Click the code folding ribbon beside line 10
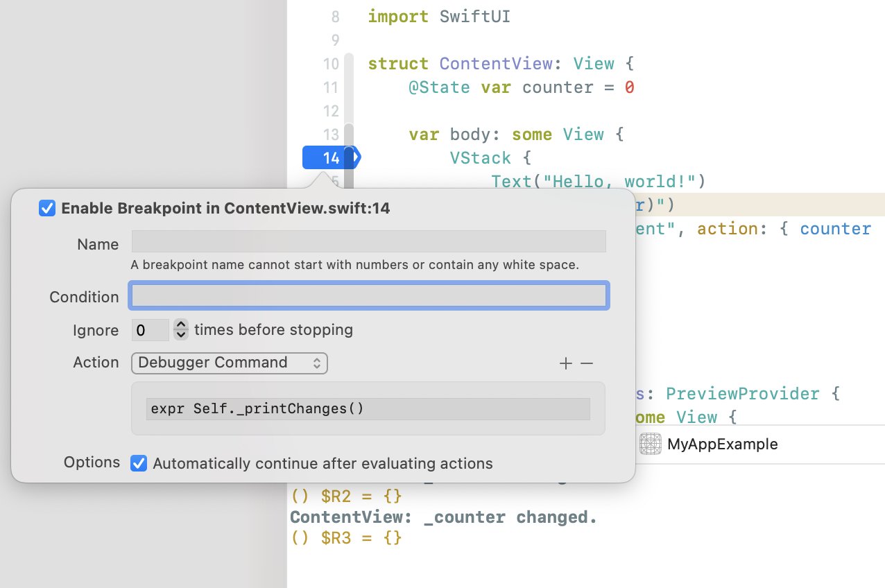 coord(349,64)
